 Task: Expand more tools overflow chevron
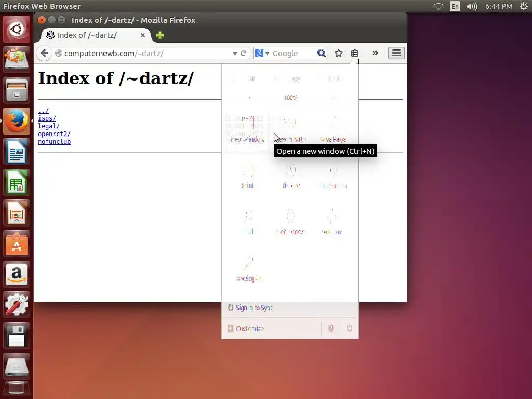point(375,53)
